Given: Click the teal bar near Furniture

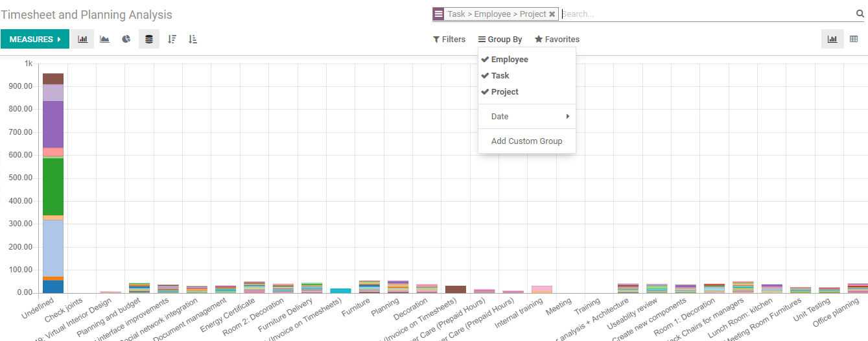Looking at the screenshot, I should (341, 290).
